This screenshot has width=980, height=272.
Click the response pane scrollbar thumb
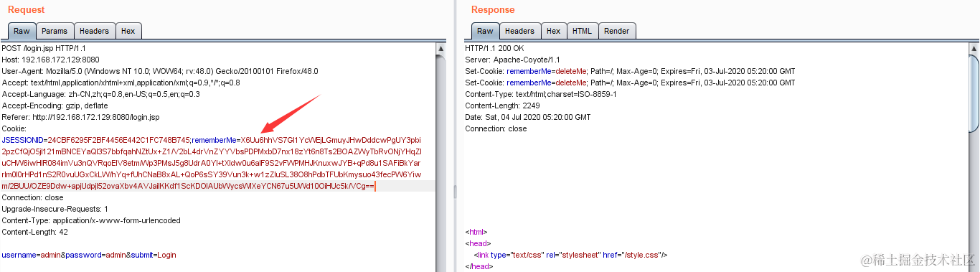click(974, 94)
